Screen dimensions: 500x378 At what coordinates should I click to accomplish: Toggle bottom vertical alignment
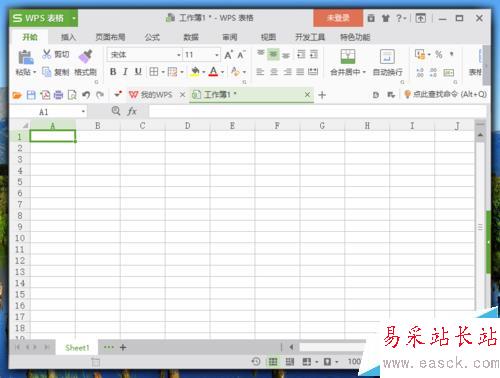[x=286, y=55]
